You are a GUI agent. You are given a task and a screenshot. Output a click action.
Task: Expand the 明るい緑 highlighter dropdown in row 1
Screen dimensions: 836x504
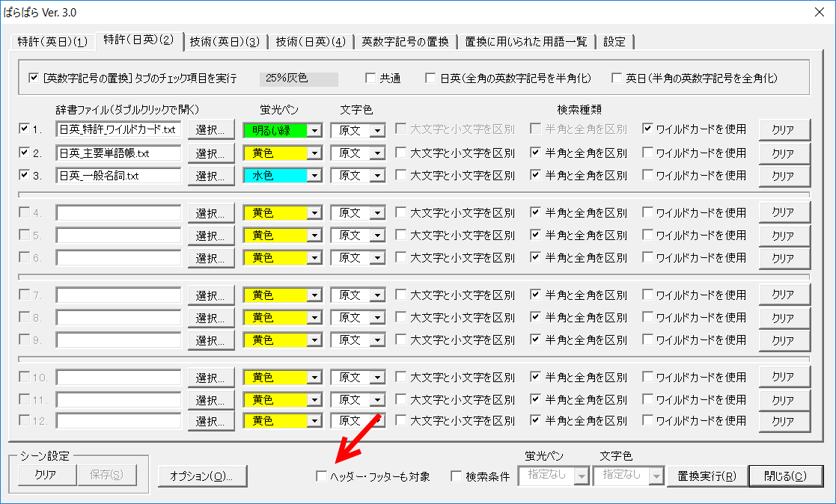[314, 130]
